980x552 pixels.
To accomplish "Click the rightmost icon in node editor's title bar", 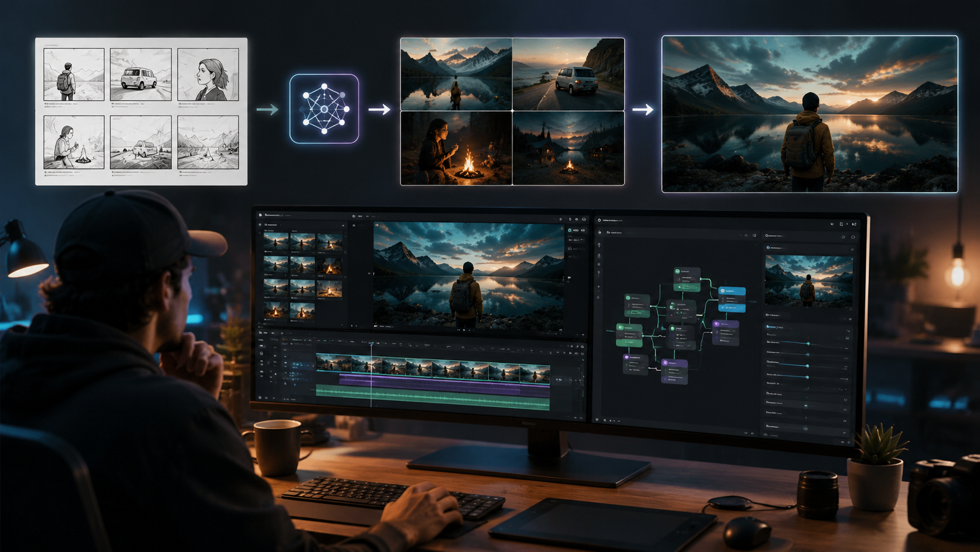I will [x=854, y=224].
